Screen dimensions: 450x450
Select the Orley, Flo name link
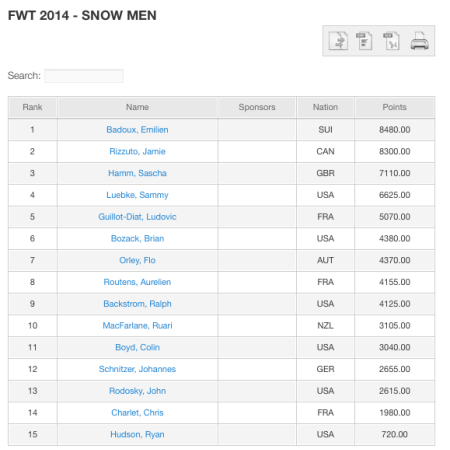[137, 260]
